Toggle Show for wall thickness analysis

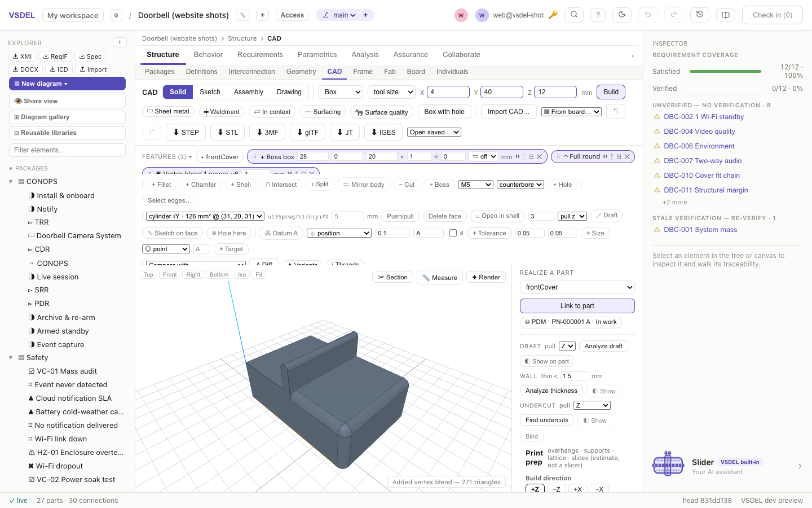604,391
